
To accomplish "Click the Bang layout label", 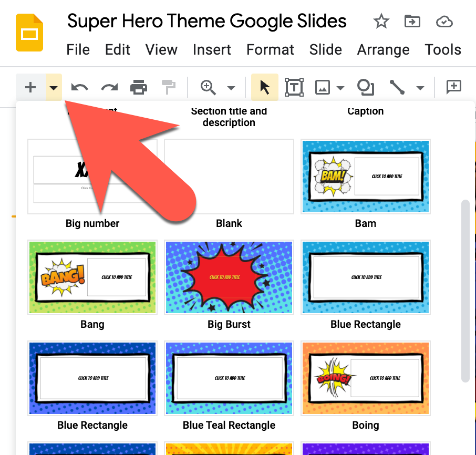I will (92, 325).
